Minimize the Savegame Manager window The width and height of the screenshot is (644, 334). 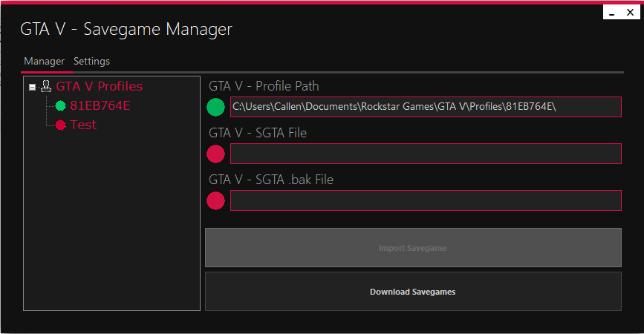point(611,13)
